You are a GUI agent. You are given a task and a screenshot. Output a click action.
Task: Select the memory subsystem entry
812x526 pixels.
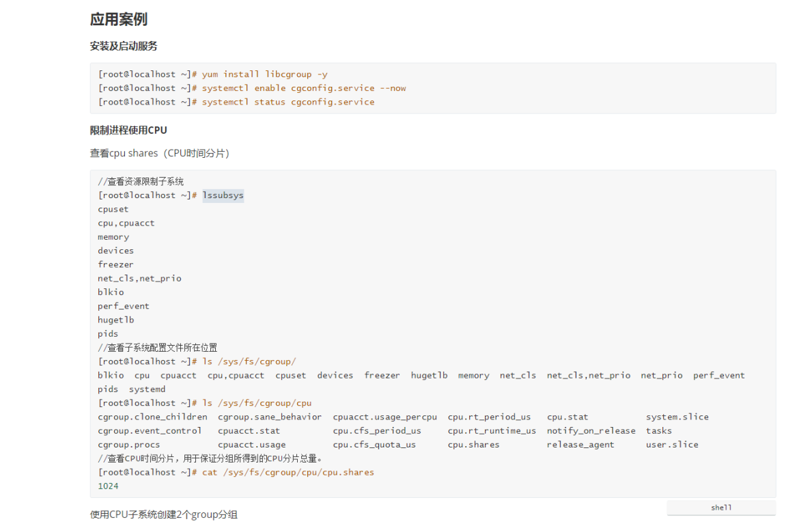pos(113,236)
